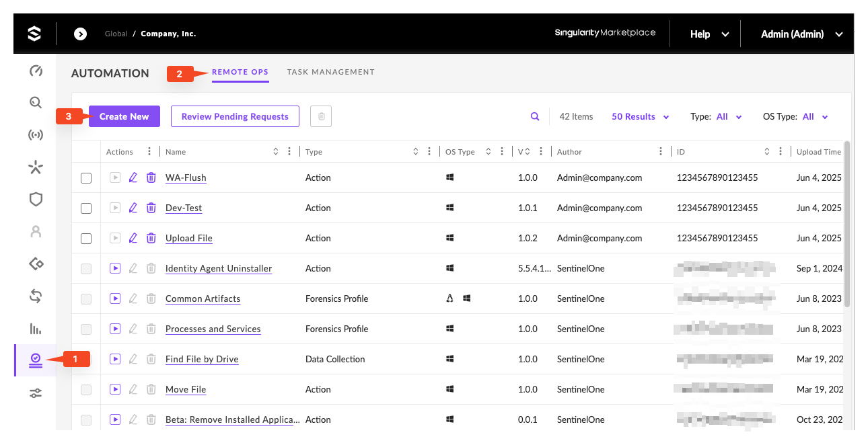
Task: Open the Sentinels shield icon in sidebar
Action: click(36, 199)
